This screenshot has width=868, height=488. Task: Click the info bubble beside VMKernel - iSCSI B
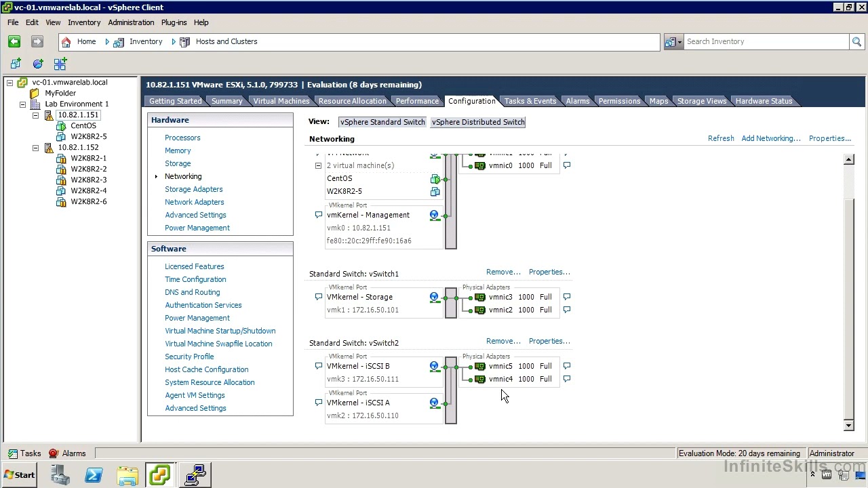click(x=318, y=366)
